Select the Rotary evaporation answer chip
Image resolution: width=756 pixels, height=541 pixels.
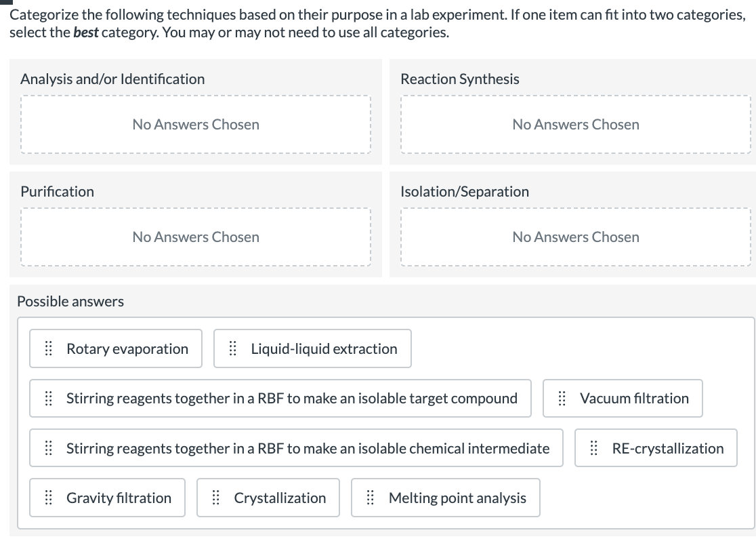pos(127,349)
